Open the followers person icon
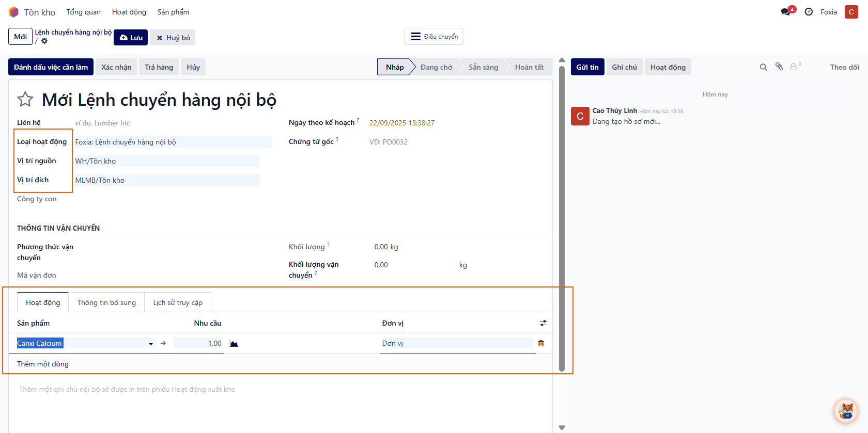The image size is (868, 433). [794, 67]
